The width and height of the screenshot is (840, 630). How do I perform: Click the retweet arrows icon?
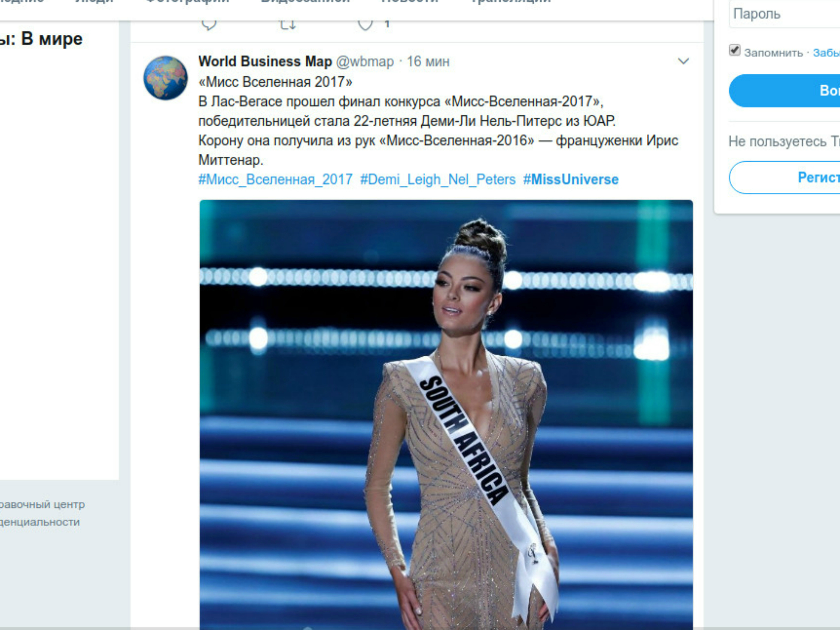click(x=288, y=24)
